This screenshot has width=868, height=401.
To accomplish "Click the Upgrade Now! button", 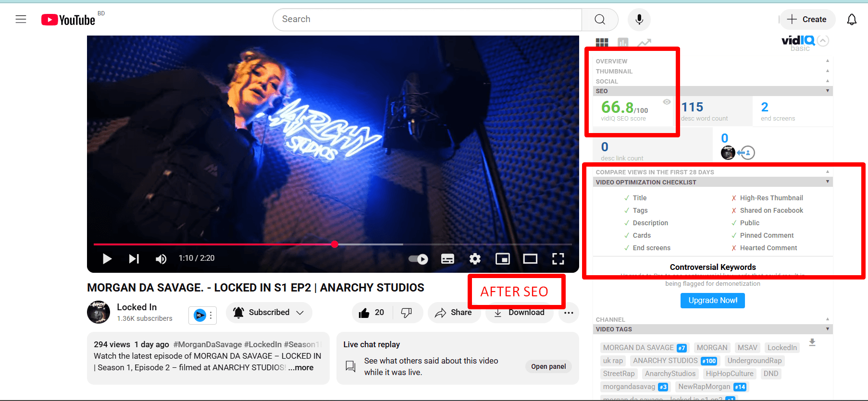I will click(713, 301).
